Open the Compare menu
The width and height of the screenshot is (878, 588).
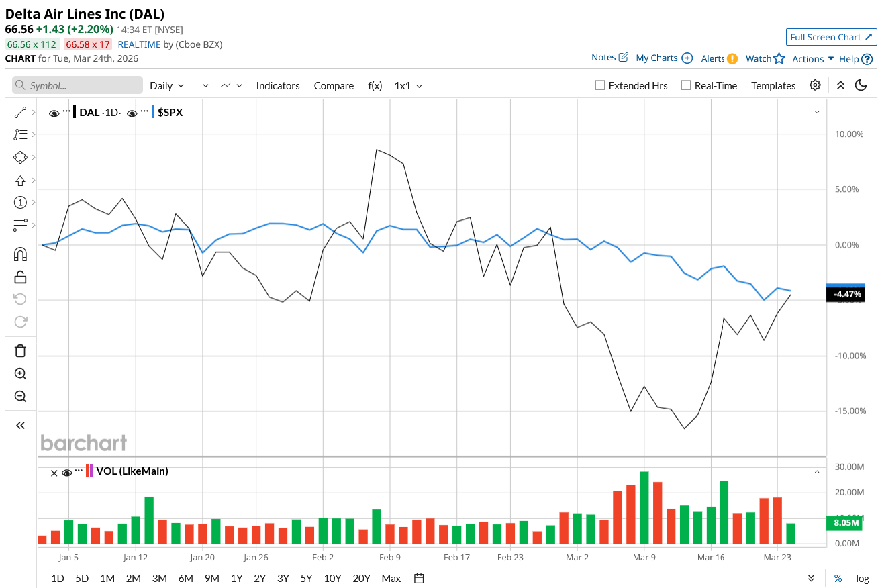[334, 85]
